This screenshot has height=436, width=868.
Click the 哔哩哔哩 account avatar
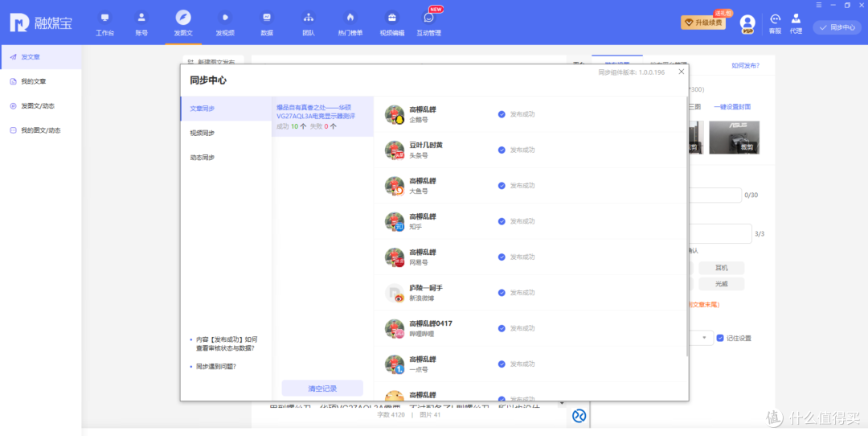point(395,328)
